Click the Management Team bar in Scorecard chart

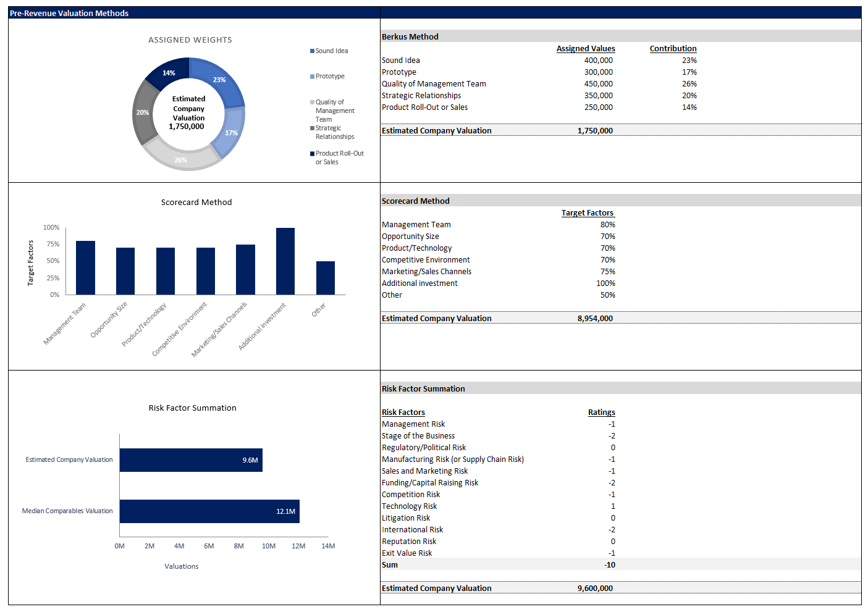tap(85, 267)
